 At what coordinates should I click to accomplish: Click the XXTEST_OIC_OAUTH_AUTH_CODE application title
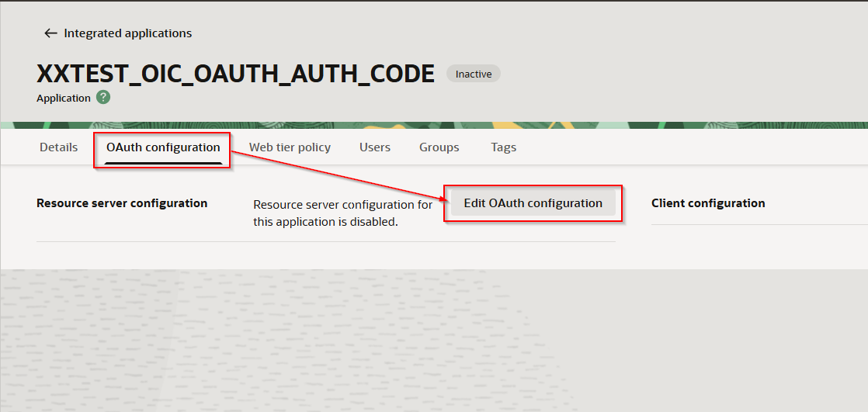235,74
